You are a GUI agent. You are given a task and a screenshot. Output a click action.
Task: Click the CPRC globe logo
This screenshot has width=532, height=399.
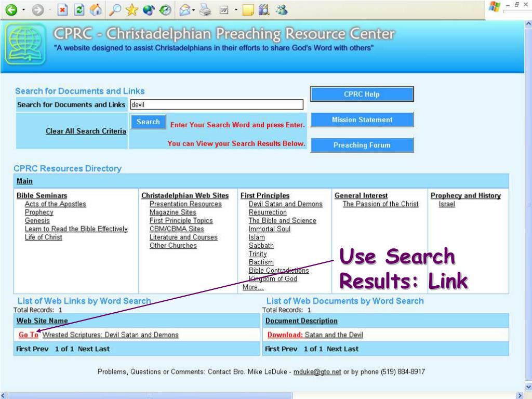(x=25, y=44)
